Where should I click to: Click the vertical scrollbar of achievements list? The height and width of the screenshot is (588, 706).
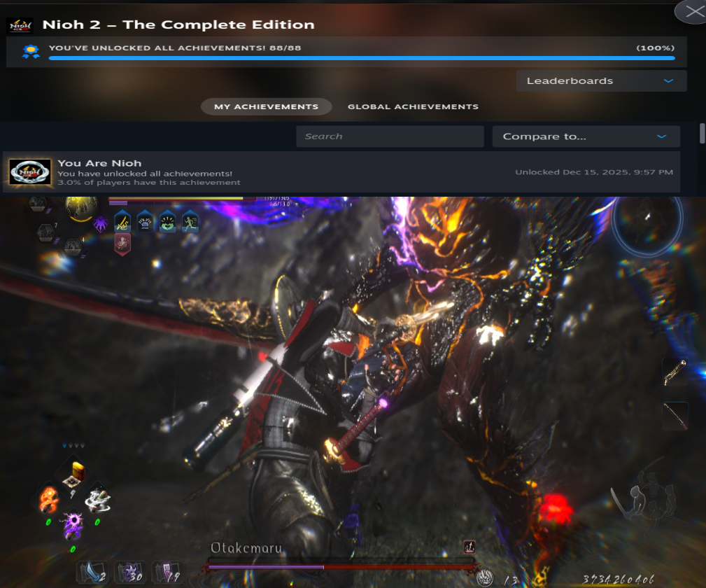point(702,134)
